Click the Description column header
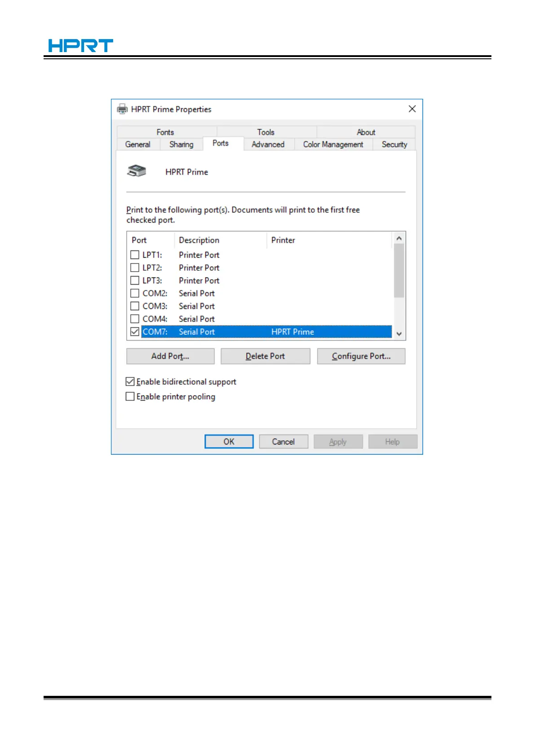The image size is (535, 756). coord(221,240)
